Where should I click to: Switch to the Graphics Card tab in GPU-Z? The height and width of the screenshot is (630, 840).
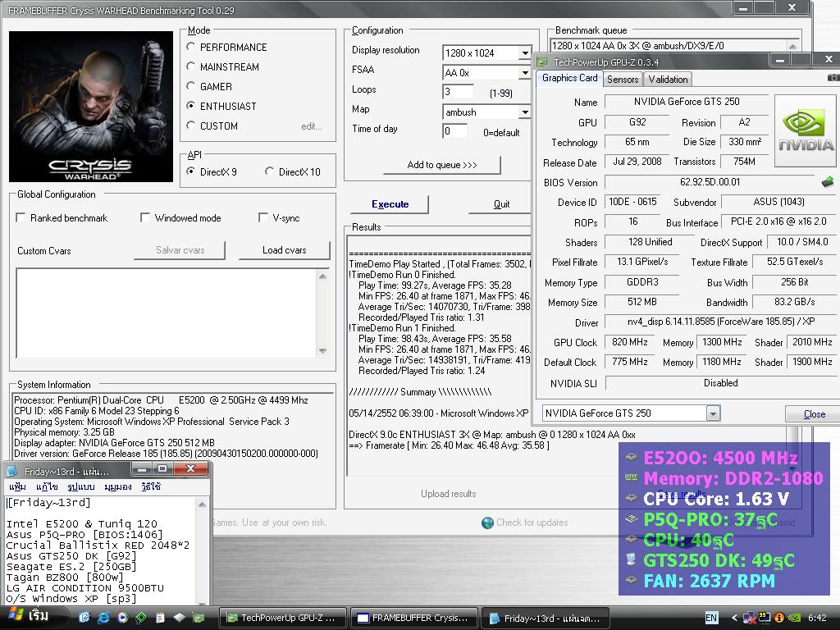[x=569, y=78]
